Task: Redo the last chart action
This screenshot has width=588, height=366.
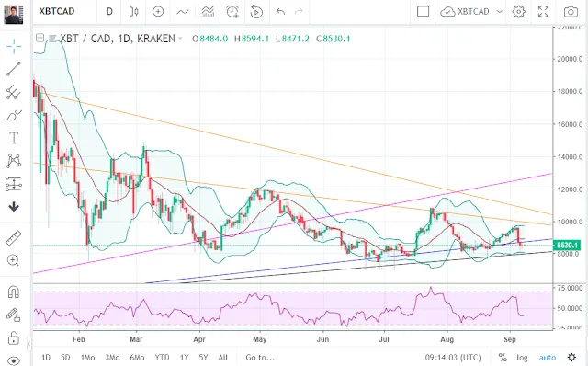Action: point(299,12)
